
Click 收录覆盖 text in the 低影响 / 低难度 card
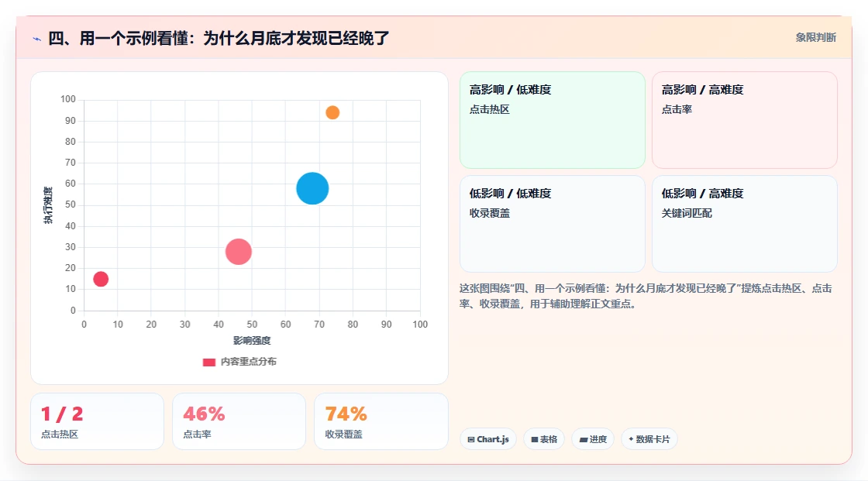(489, 213)
